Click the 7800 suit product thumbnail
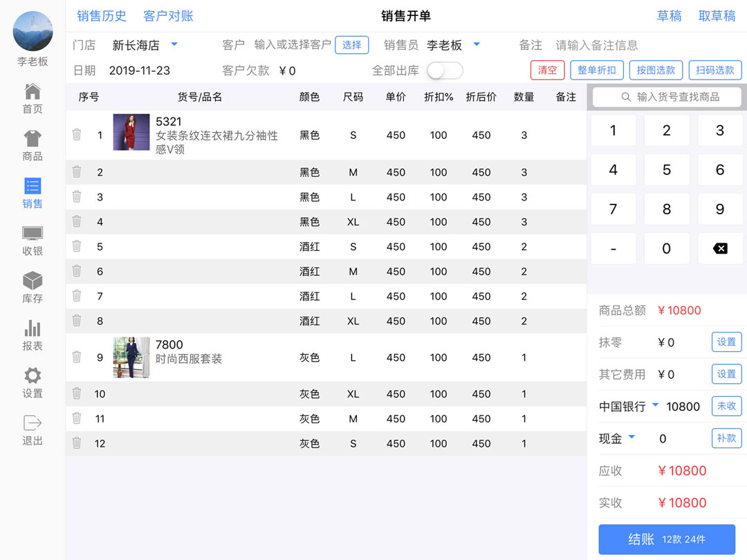The width and height of the screenshot is (747, 560). coord(131,357)
